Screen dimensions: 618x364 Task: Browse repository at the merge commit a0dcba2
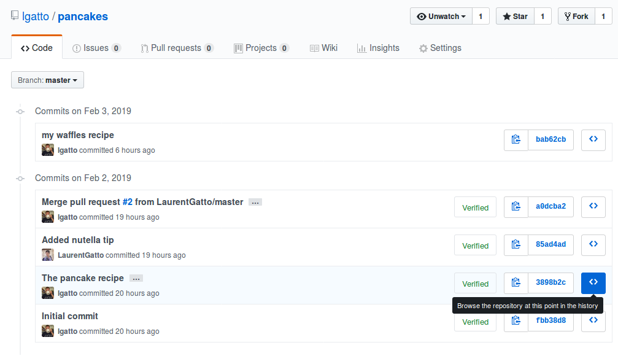[x=593, y=207]
